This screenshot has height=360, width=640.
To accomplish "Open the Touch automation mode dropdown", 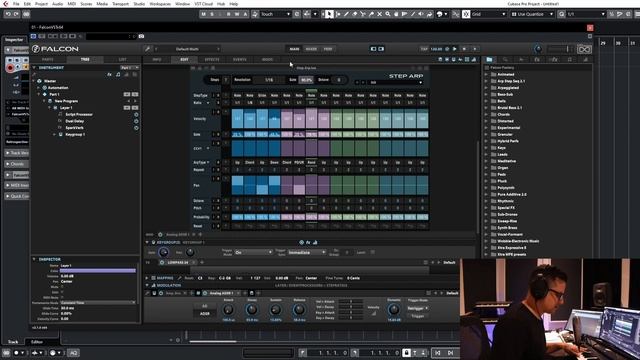I will coord(276,14).
